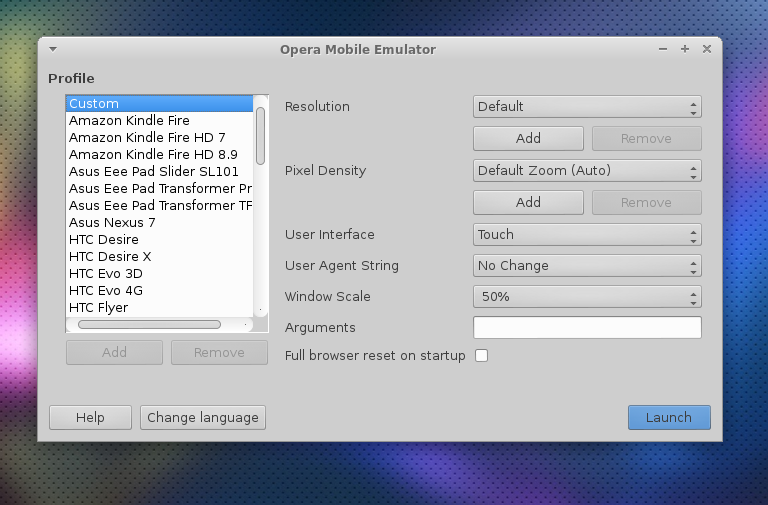Image resolution: width=768 pixels, height=505 pixels.
Task: Launch the emulator
Action: point(669,417)
